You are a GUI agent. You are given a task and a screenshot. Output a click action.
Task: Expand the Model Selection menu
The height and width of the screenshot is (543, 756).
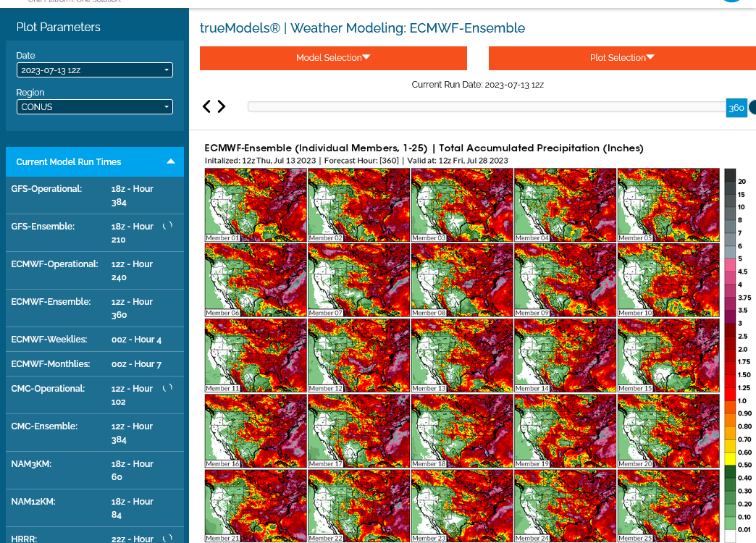pos(333,58)
